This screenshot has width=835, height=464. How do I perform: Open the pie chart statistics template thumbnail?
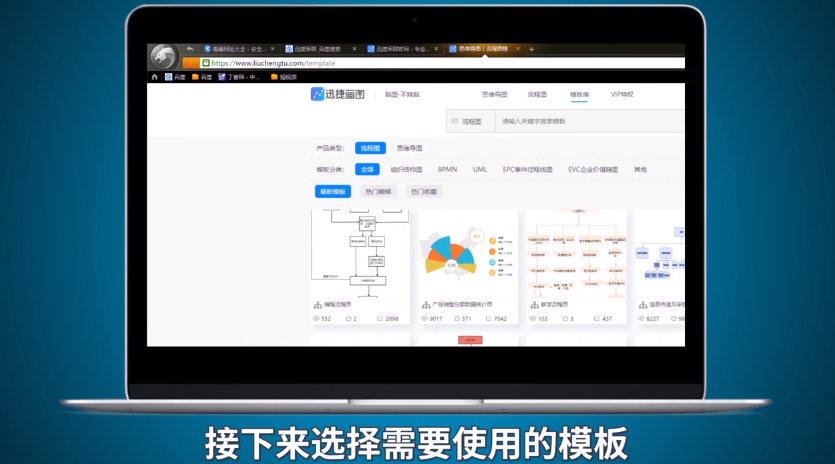pos(468,254)
